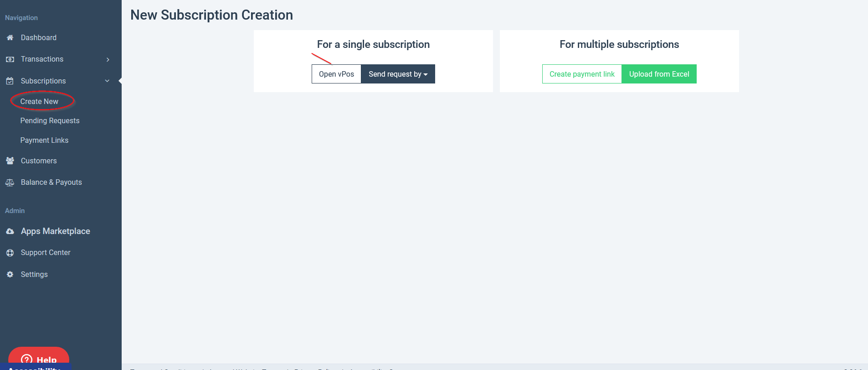Viewport: 868px width, 370px height.
Task: Click the Settings gear icon
Action: 10,274
